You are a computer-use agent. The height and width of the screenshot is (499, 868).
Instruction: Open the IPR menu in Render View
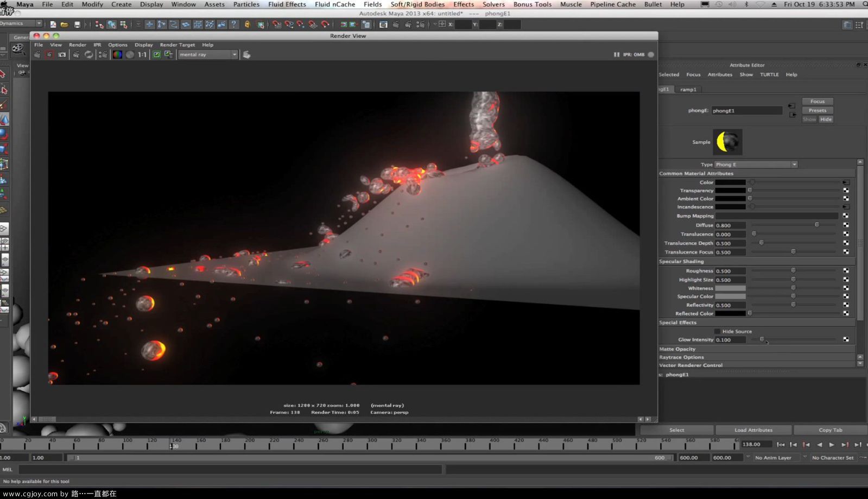pos(97,45)
